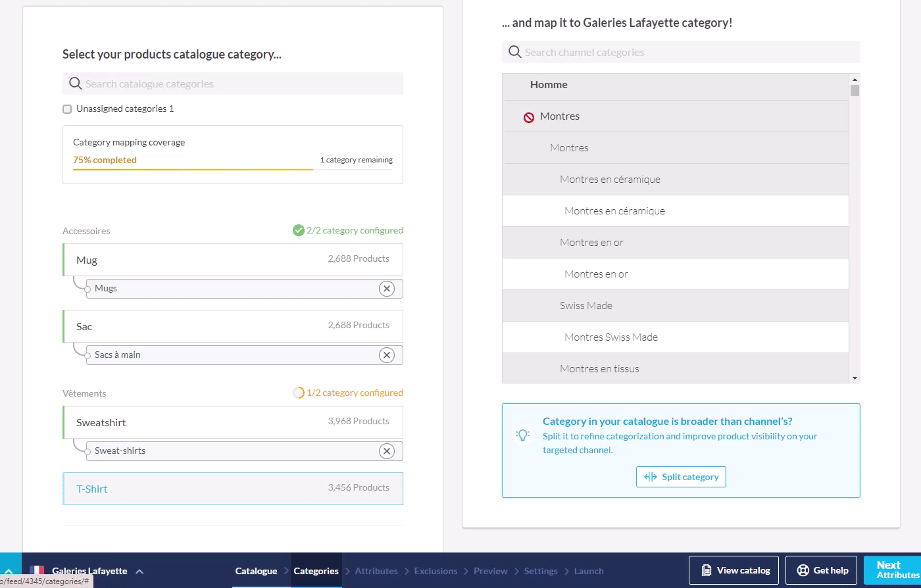Viewport: 921px width, 588px height.
Task: Click the French flag channel icon
Action: pyautogui.click(x=37, y=570)
